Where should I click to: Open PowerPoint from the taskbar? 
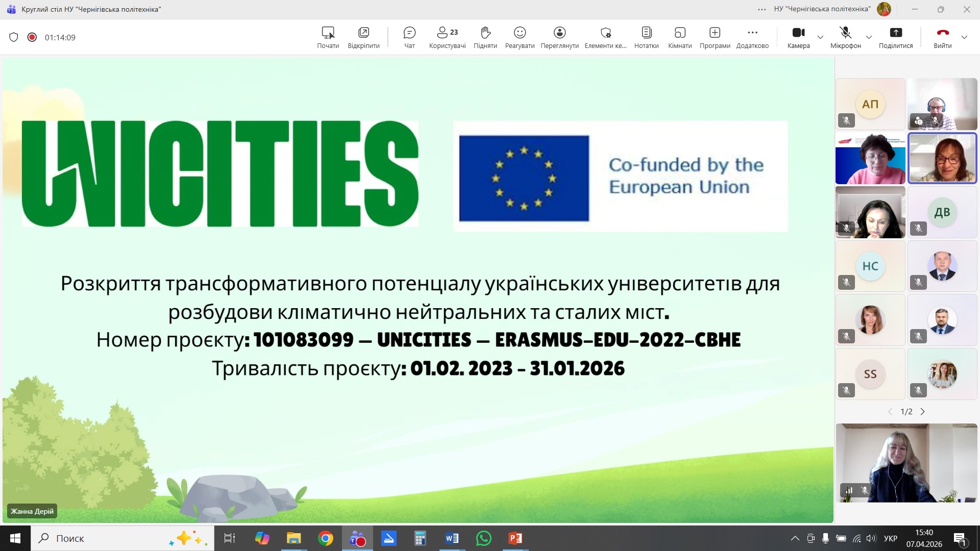[515, 538]
